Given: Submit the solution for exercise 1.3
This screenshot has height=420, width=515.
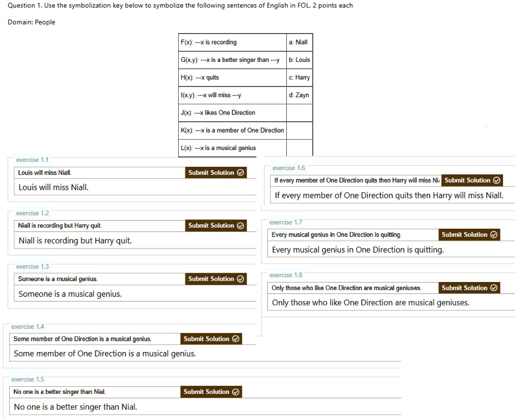Looking at the screenshot, I should 216,279.
